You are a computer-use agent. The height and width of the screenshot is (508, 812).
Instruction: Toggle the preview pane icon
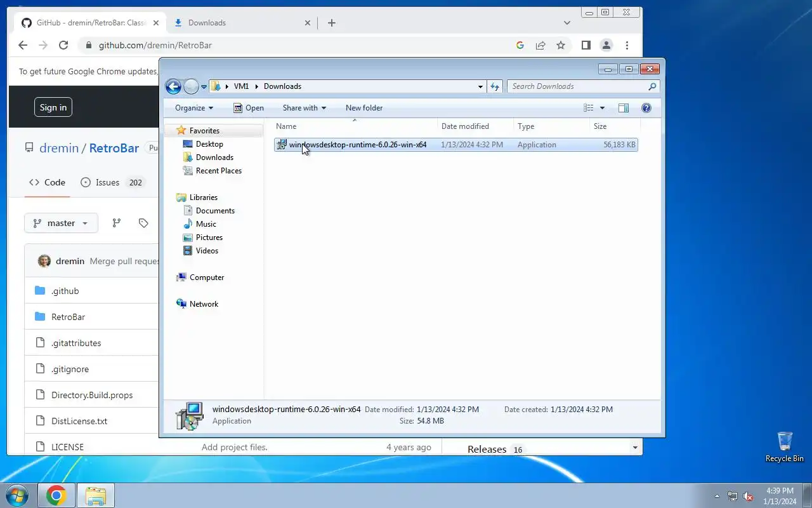[624, 108]
